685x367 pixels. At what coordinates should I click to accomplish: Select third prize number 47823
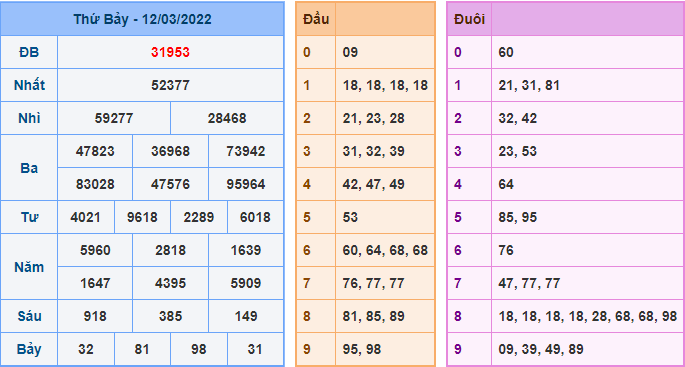point(95,151)
